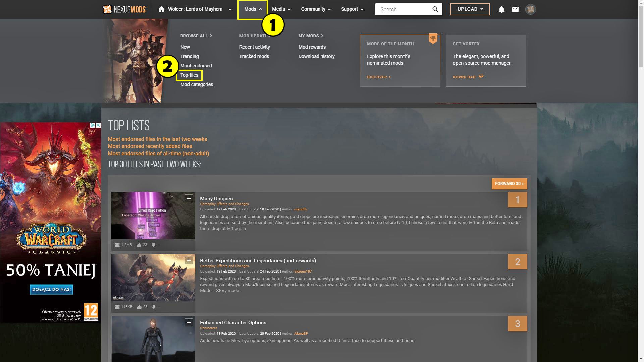Open the Many Uniques mod title

pos(216,198)
